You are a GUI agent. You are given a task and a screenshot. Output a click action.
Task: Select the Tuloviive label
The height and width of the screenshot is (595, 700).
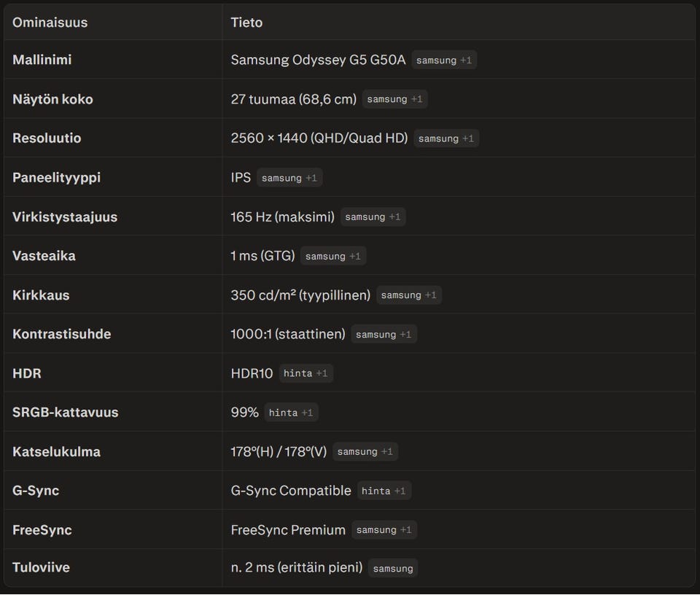[x=41, y=567]
